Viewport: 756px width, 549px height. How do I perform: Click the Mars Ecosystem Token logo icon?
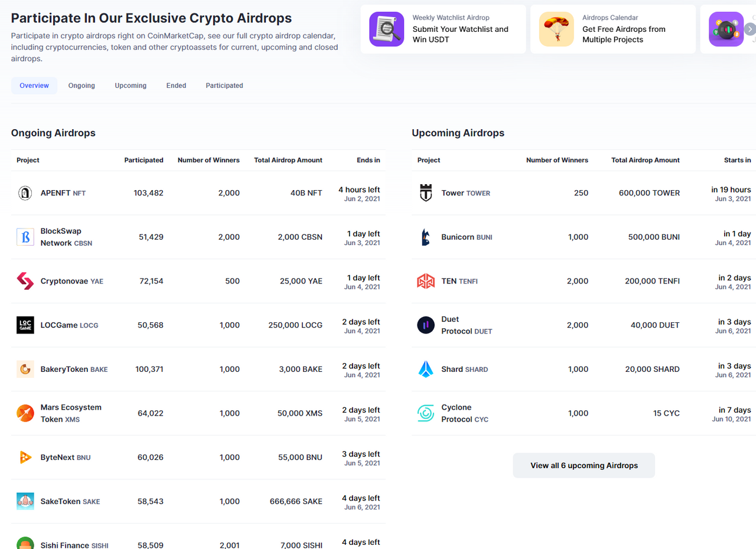pos(25,413)
